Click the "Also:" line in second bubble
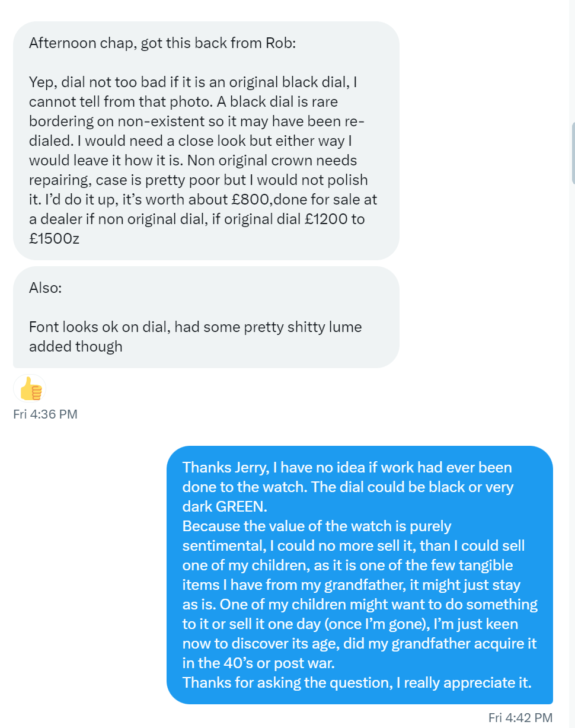The height and width of the screenshot is (728, 575). click(45, 288)
